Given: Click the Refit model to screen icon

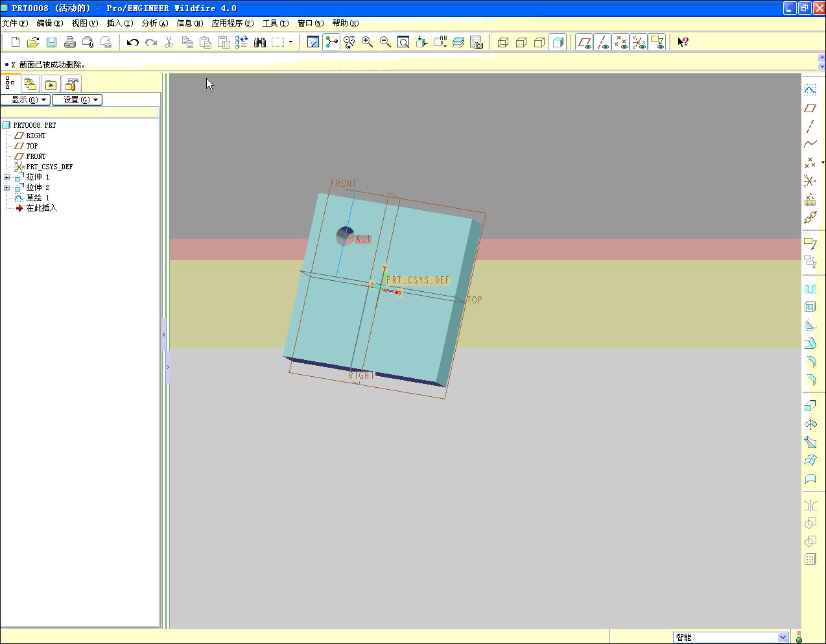Looking at the screenshot, I should (403, 42).
